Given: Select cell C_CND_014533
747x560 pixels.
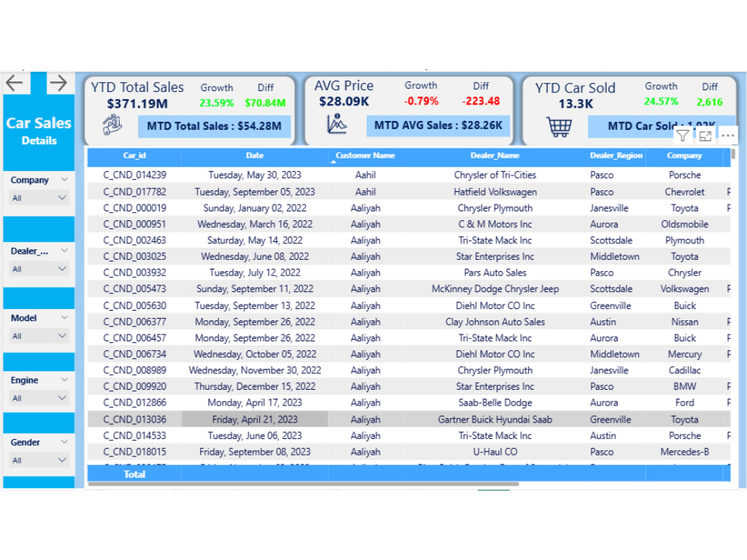Looking at the screenshot, I should coord(134,436).
